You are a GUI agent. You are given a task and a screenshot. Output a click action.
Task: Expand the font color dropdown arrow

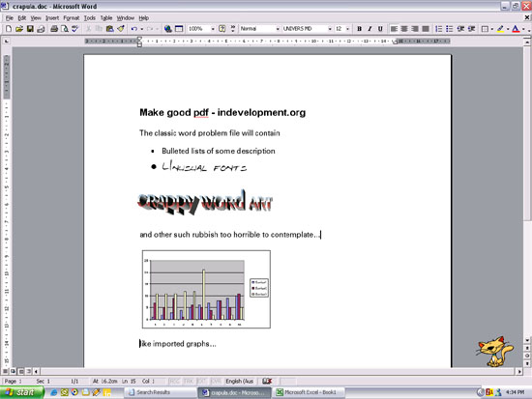[523, 29]
